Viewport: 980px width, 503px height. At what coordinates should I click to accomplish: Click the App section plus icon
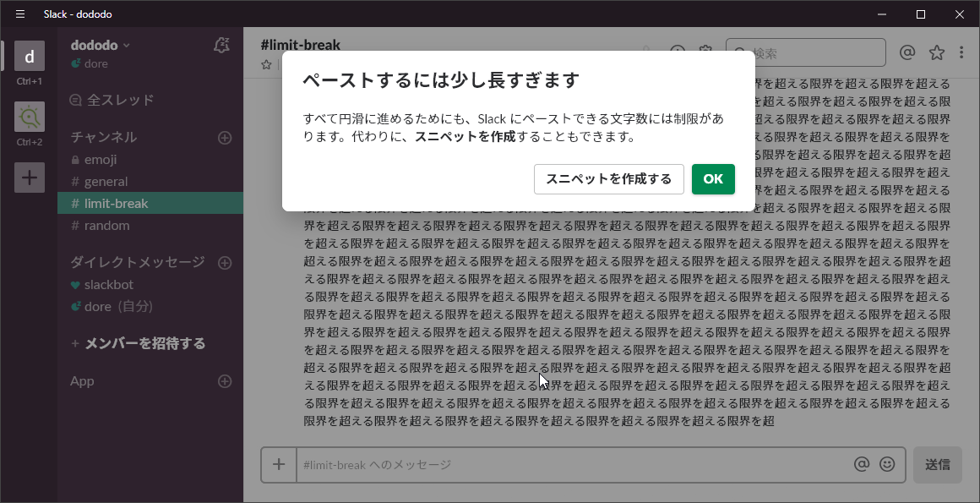(225, 381)
